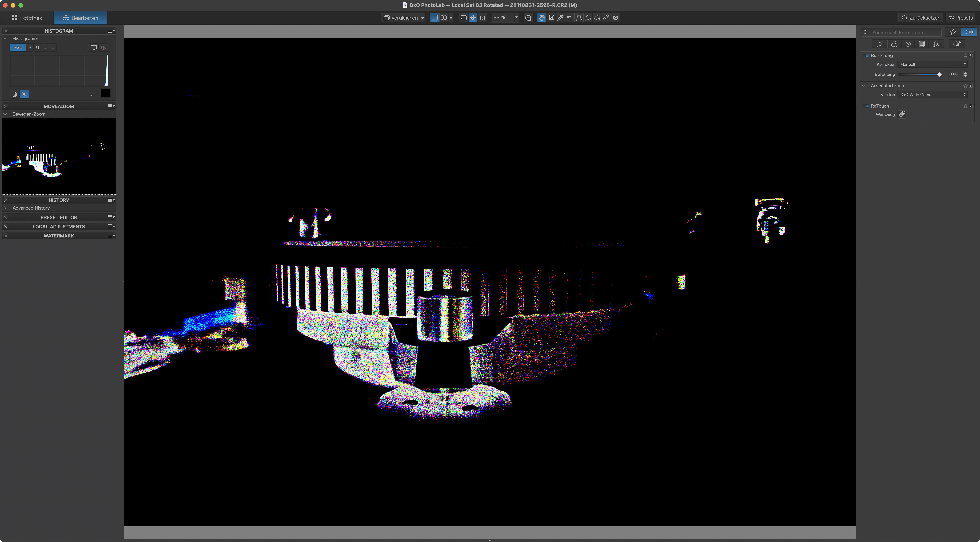Toggle show active corrections only switch
This screenshot has width=980, height=542.
969,32
